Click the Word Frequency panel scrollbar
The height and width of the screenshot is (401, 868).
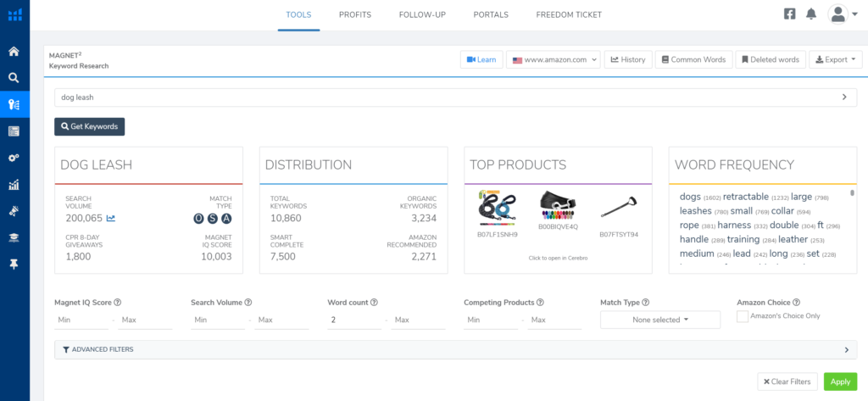852,192
